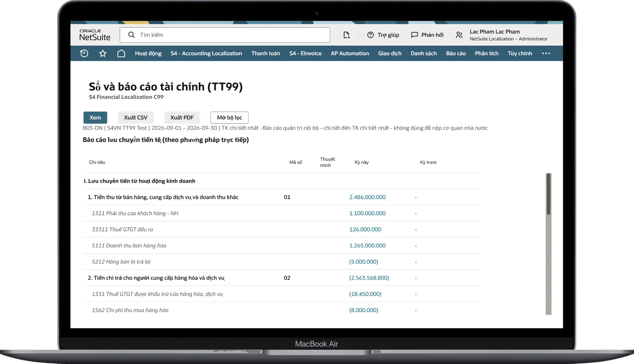The width and height of the screenshot is (634, 364).
Task: Open the Thanh toán menu
Action: (x=266, y=54)
